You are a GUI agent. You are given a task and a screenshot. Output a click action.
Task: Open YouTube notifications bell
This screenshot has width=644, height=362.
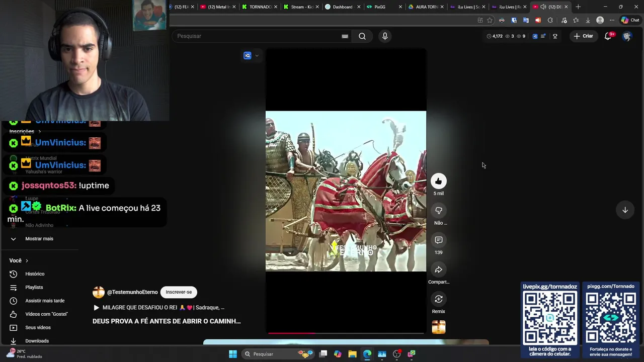tap(608, 36)
